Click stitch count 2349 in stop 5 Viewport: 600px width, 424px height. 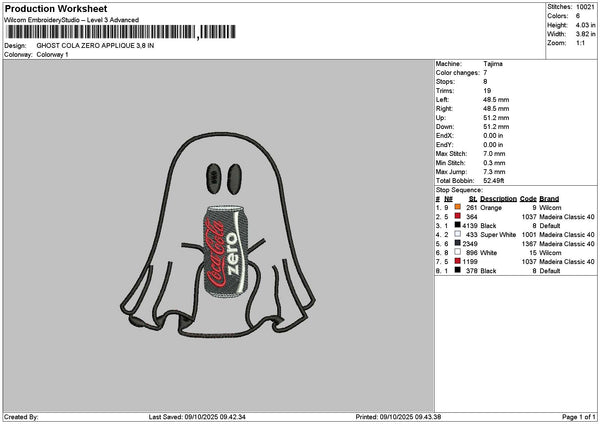click(x=470, y=244)
